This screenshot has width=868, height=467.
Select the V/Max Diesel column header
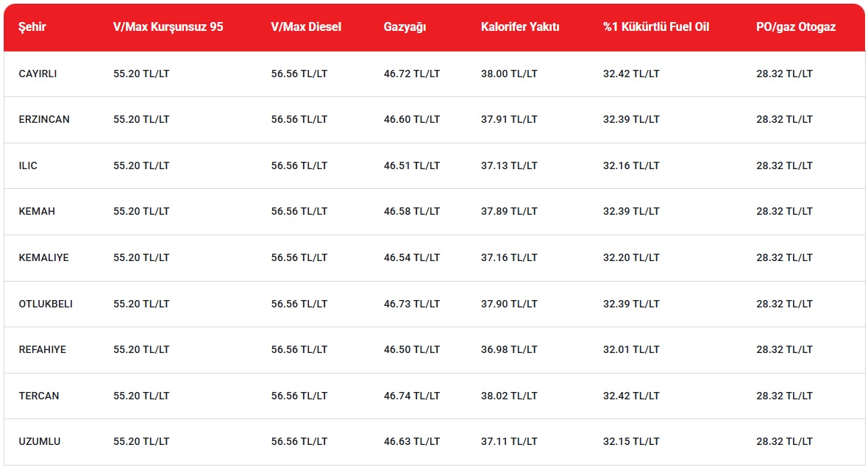tap(306, 27)
